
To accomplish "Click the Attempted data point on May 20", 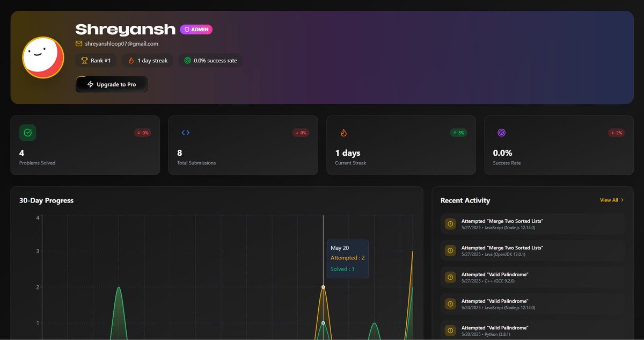I will [323, 287].
